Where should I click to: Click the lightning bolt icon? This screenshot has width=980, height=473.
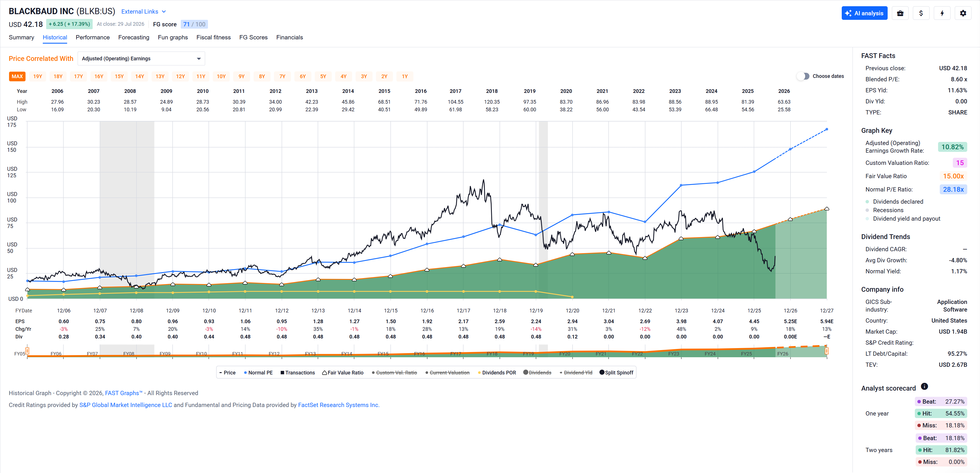click(942, 13)
